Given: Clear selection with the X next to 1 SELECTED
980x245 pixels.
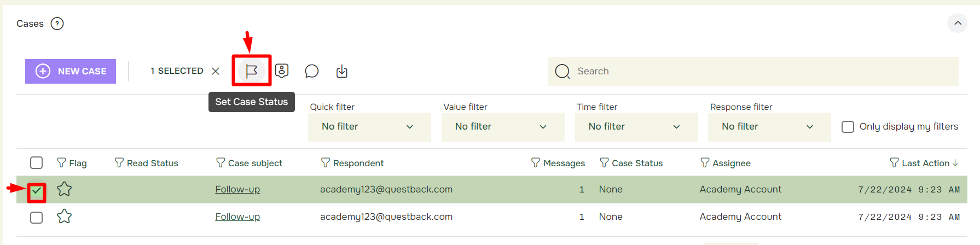Looking at the screenshot, I should click(x=216, y=71).
